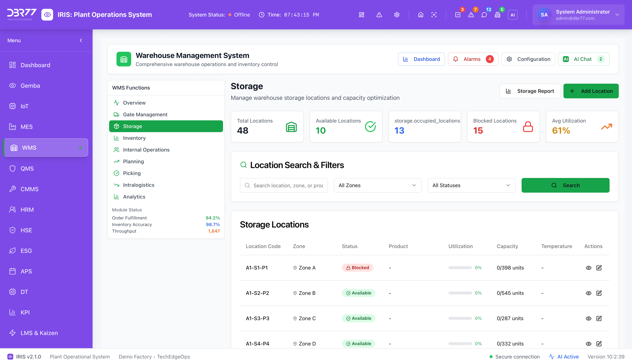Click the eye icon beside DBR77 logo
The width and height of the screenshot is (632, 364).
point(47,14)
